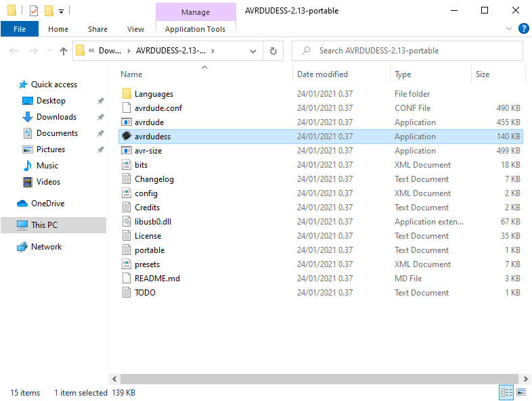Select the presets XML file icon
Image resolution: width=532 pixels, height=401 pixels.
[126, 264]
